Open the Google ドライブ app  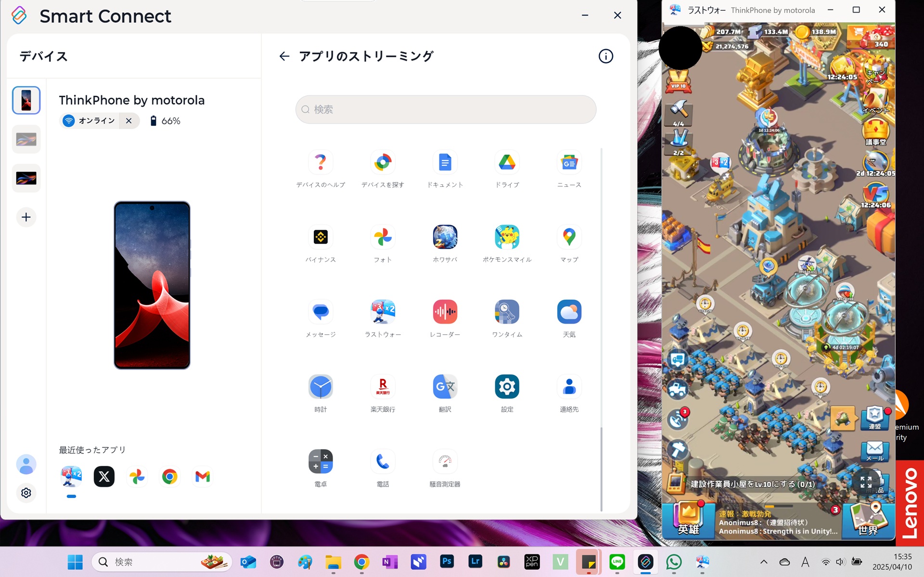click(507, 162)
